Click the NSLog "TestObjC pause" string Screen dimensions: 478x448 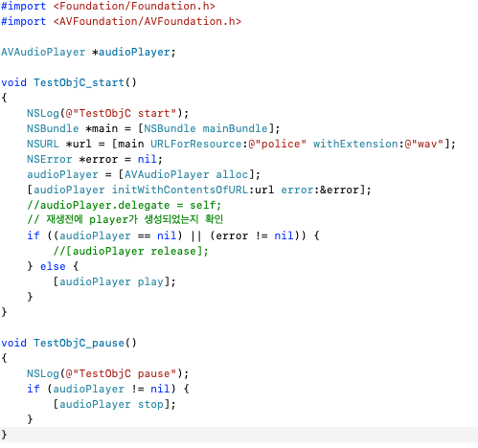point(121,373)
